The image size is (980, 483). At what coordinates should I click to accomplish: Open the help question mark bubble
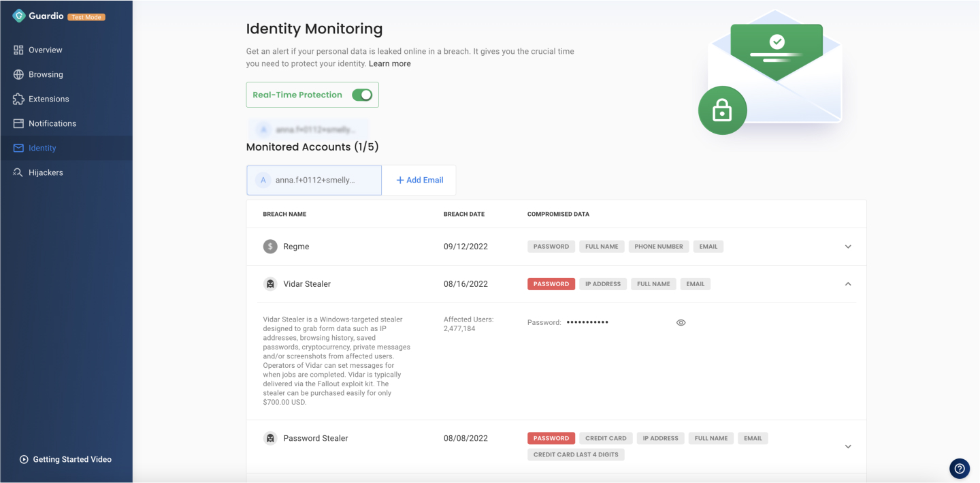tap(960, 468)
